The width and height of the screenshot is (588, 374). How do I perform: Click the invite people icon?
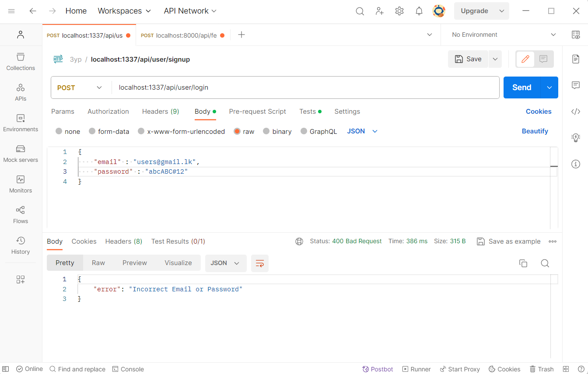tap(380, 11)
